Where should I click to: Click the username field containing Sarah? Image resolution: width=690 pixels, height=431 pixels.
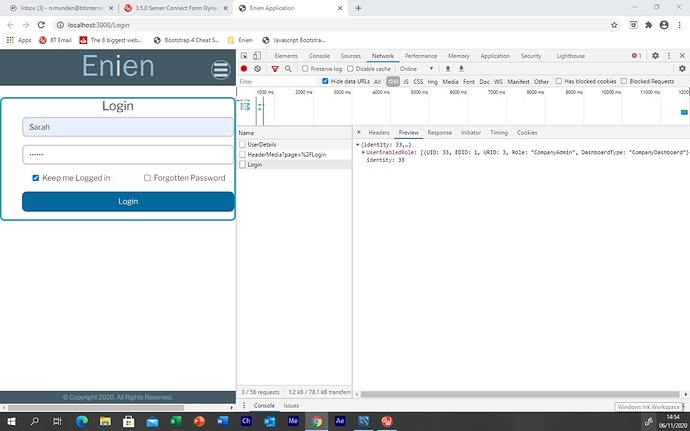[128, 127]
